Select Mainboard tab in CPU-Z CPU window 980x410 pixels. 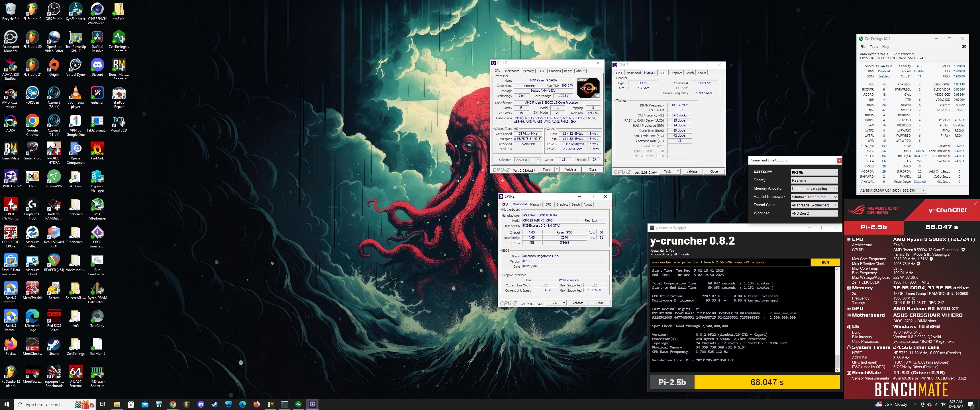(x=512, y=71)
